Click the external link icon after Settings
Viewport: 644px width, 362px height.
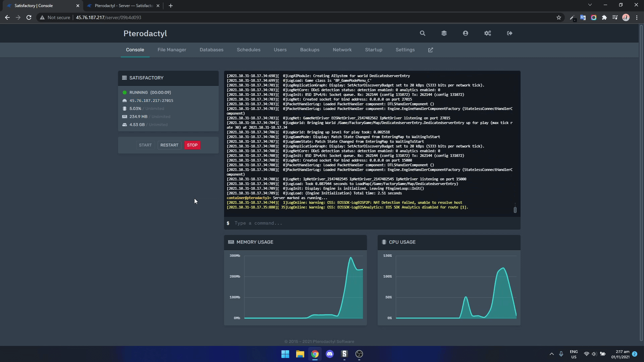(x=430, y=50)
